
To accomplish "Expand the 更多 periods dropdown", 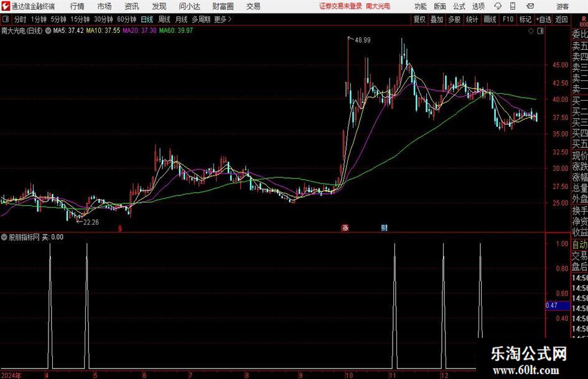I will point(223,19).
